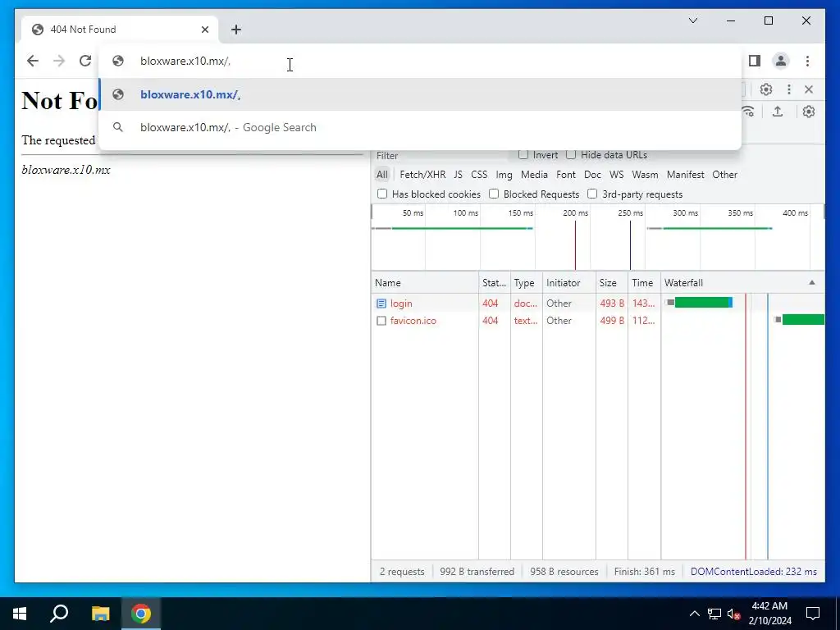Screen dimensions: 840x630
Task: Select the bloxware.x10.mx/, URL suggestion
Action: [x=421, y=95]
